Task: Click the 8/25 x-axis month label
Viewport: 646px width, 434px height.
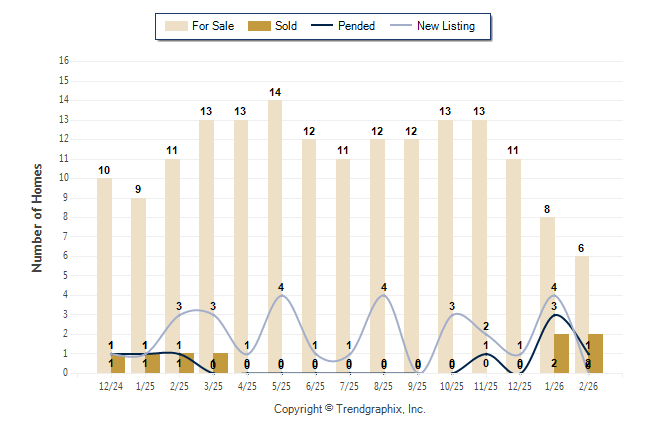Action: 382,386
